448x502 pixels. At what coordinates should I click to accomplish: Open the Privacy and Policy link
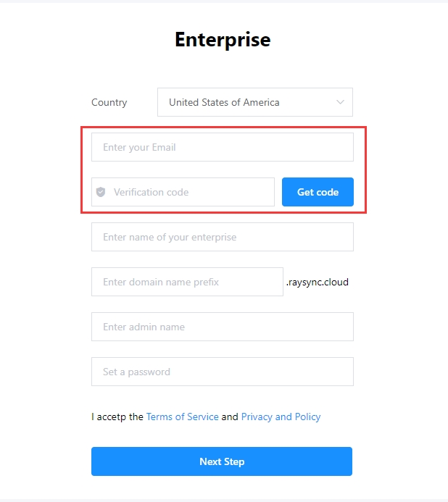tap(281, 417)
